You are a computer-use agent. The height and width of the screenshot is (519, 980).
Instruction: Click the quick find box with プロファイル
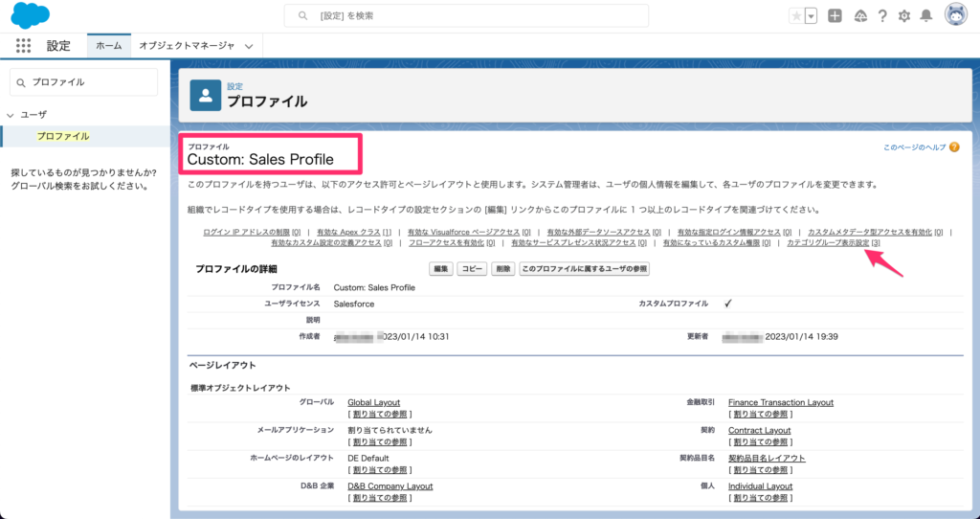[84, 82]
